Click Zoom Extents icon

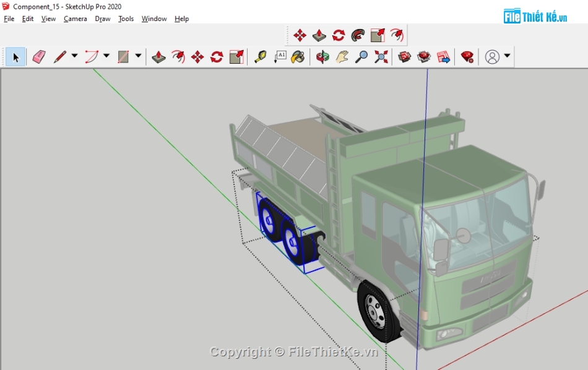click(381, 57)
